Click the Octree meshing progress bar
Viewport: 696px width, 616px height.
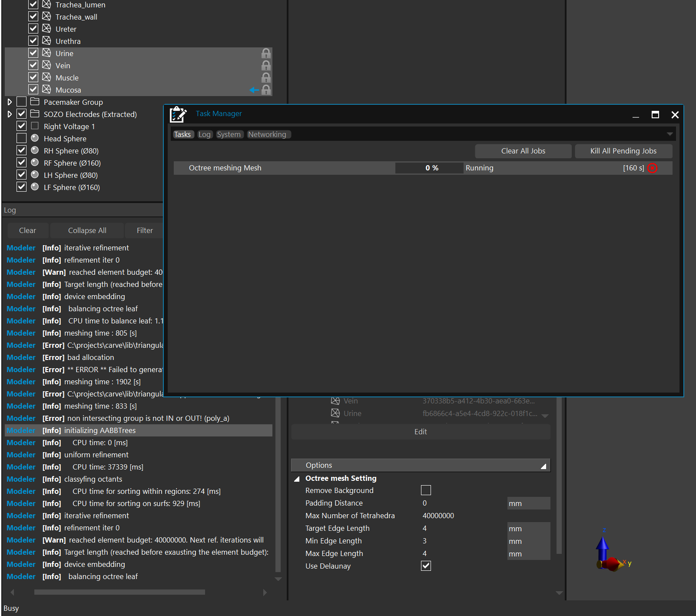coord(429,168)
